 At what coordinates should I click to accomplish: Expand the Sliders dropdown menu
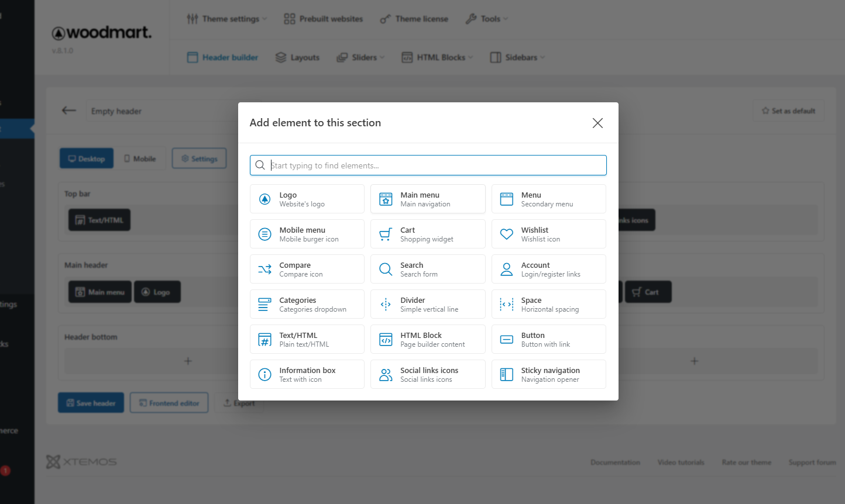(x=361, y=57)
